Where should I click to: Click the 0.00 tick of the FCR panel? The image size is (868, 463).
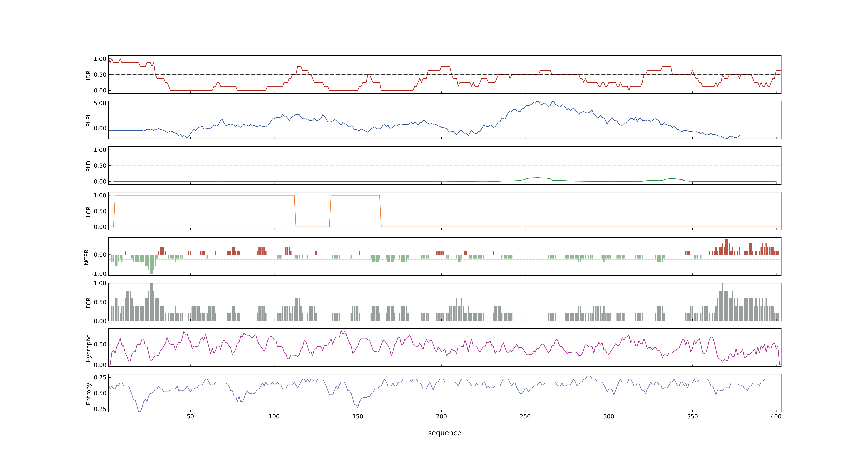100,321
